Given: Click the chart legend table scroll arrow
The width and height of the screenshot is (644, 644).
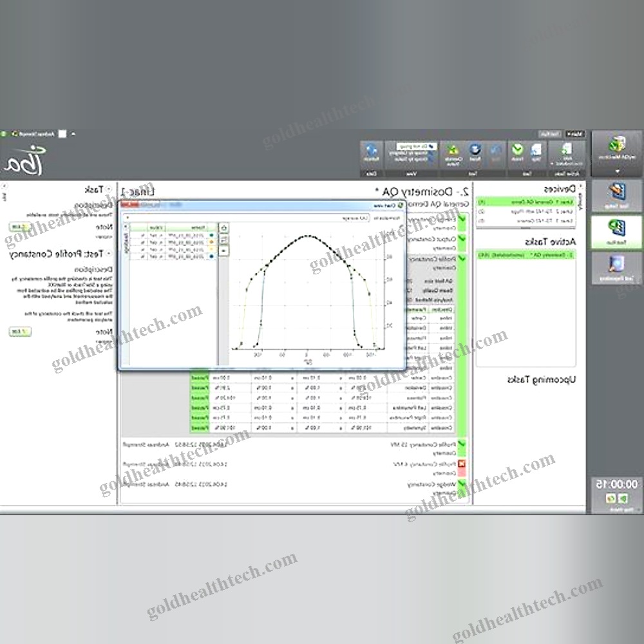Looking at the screenshot, I should (x=126, y=226).
